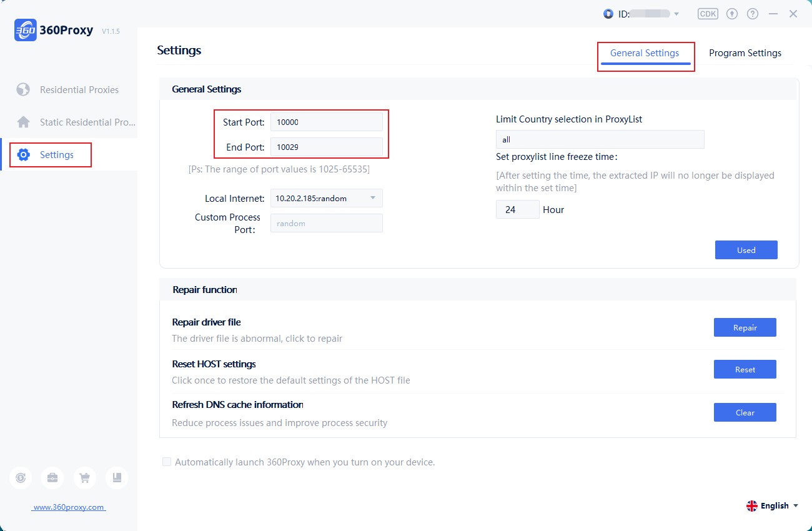Click the upload update arrow icon
This screenshot has height=531, width=812.
[x=732, y=14]
